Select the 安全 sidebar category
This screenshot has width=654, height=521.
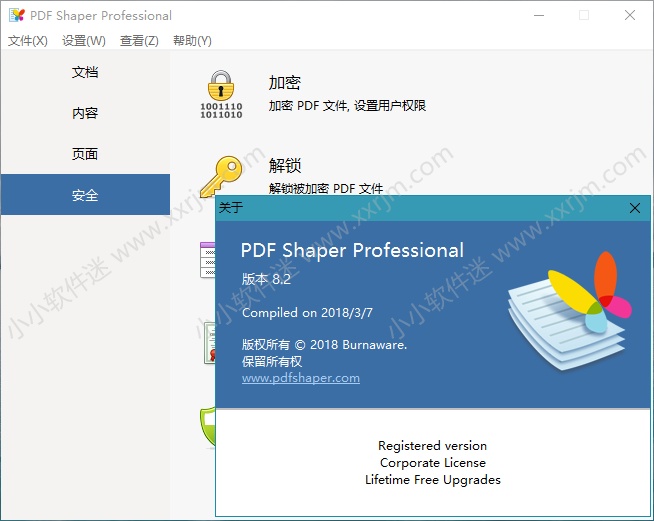click(85, 195)
